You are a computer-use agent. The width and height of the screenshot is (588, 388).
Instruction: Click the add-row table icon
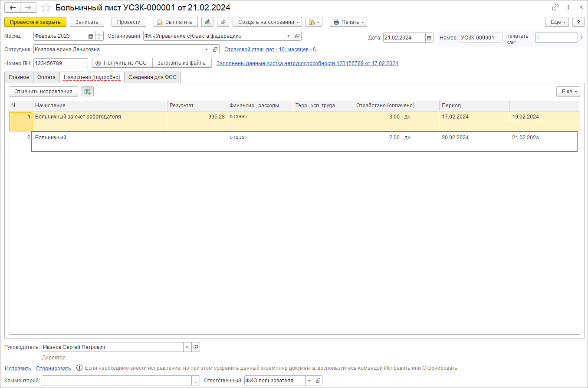point(88,92)
